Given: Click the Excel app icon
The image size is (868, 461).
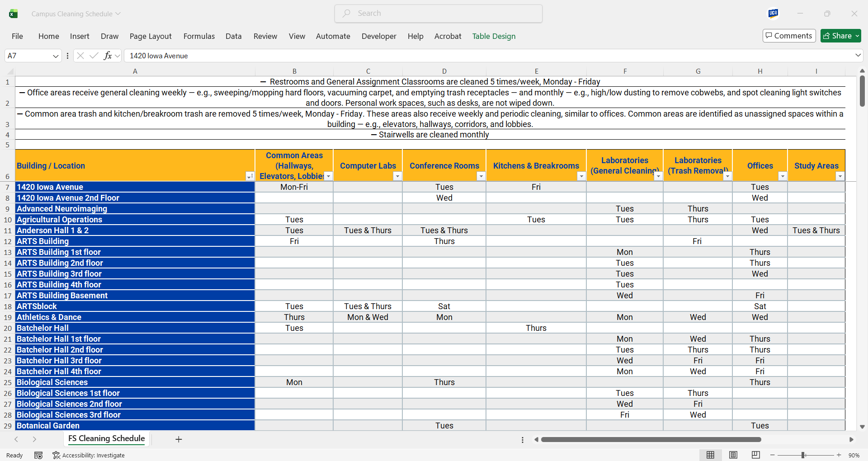Looking at the screenshot, I should click(14, 14).
